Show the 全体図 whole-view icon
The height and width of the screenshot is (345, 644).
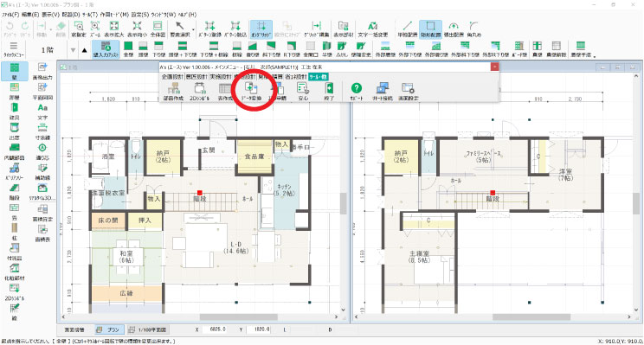point(158,29)
